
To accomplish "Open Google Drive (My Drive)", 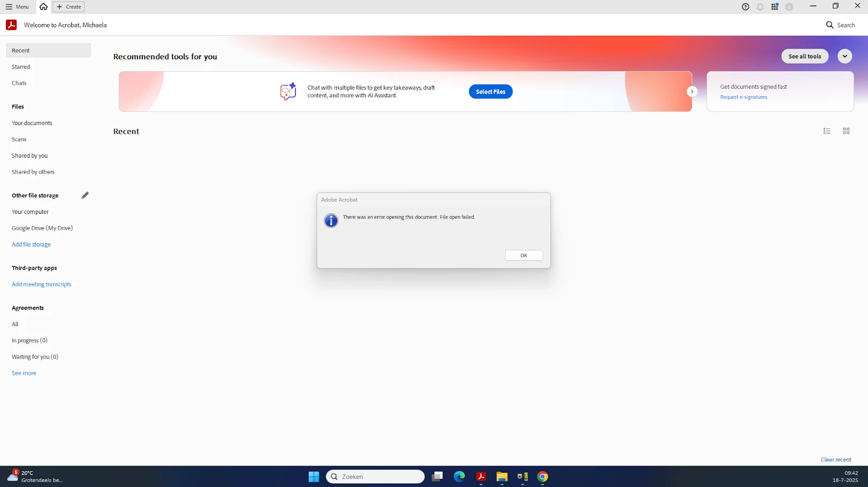I will coord(42,228).
